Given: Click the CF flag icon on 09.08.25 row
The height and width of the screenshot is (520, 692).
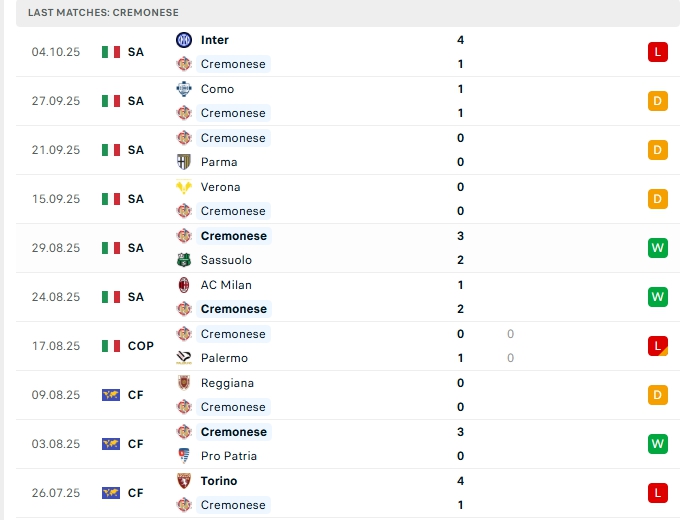Looking at the screenshot, I should [111, 395].
